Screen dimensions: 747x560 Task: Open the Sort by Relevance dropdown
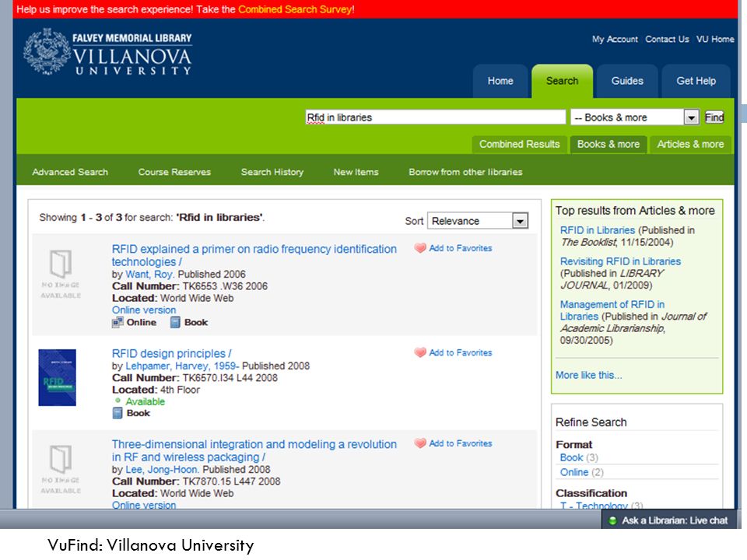[478, 221]
